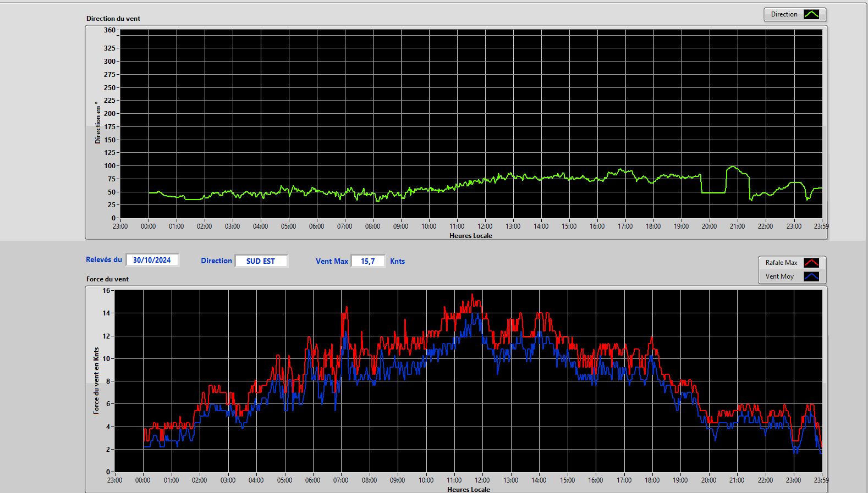Select the Vent Moy legend label
Image resolution: width=868 pixels, height=493 pixels.
779,276
